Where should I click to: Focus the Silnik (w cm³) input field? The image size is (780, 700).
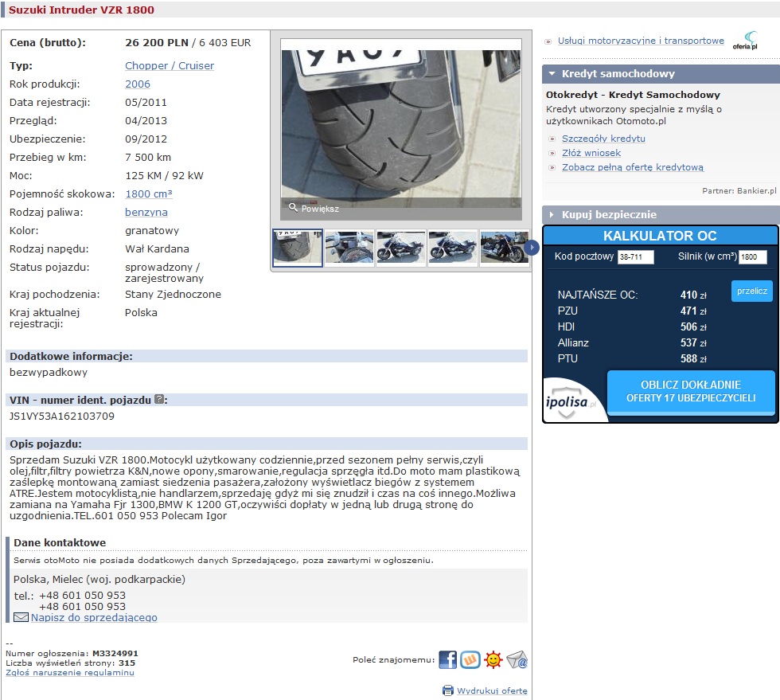coord(752,257)
